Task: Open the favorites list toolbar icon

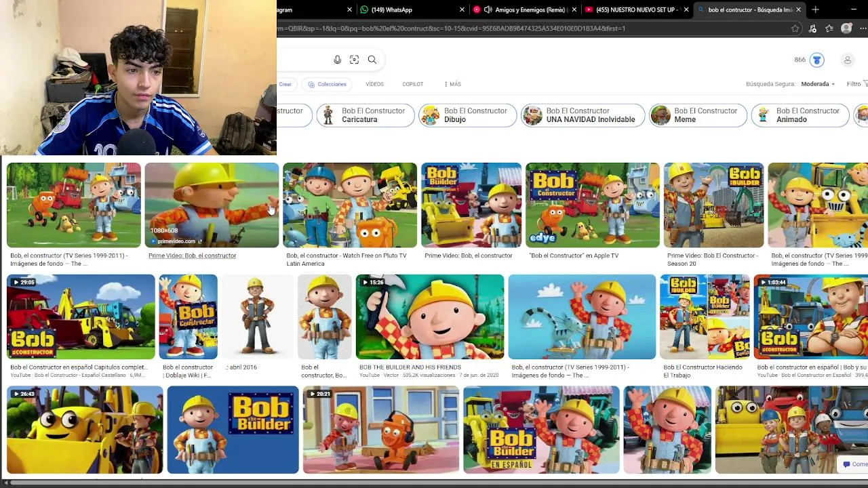Action: [x=829, y=28]
